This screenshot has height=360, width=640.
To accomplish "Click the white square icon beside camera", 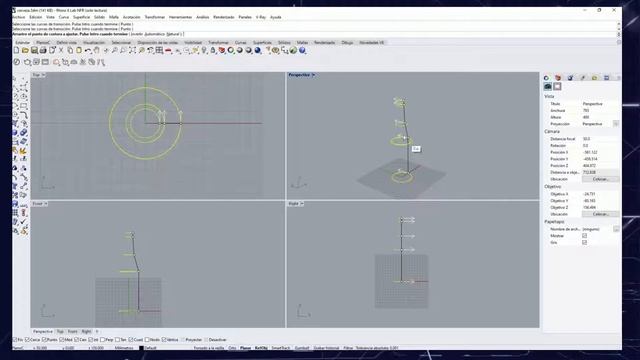I will (x=557, y=86).
